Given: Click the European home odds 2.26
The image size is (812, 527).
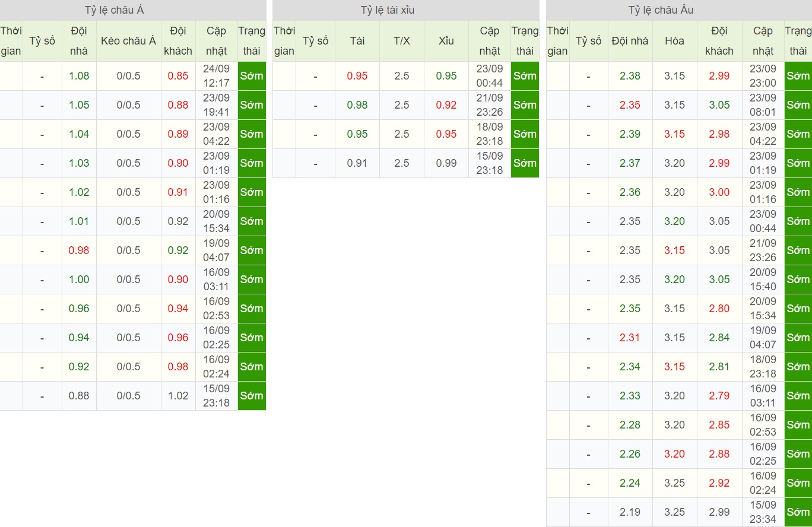Looking at the screenshot, I should pos(630,454).
